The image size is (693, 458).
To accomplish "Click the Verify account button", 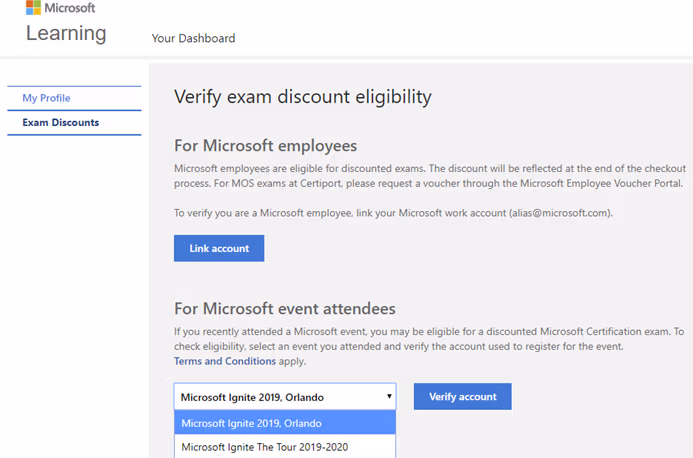I will [463, 397].
